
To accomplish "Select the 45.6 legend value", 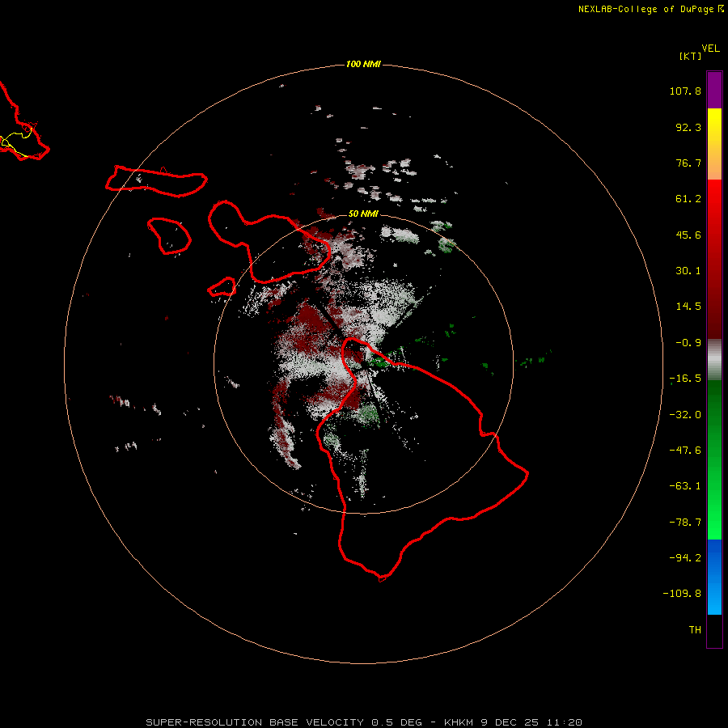I will (x=688, y=235).
